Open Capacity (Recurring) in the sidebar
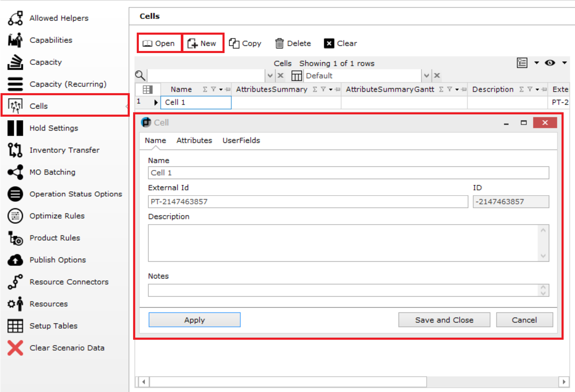This screenshot has width=575, height=392. [68, 84]
